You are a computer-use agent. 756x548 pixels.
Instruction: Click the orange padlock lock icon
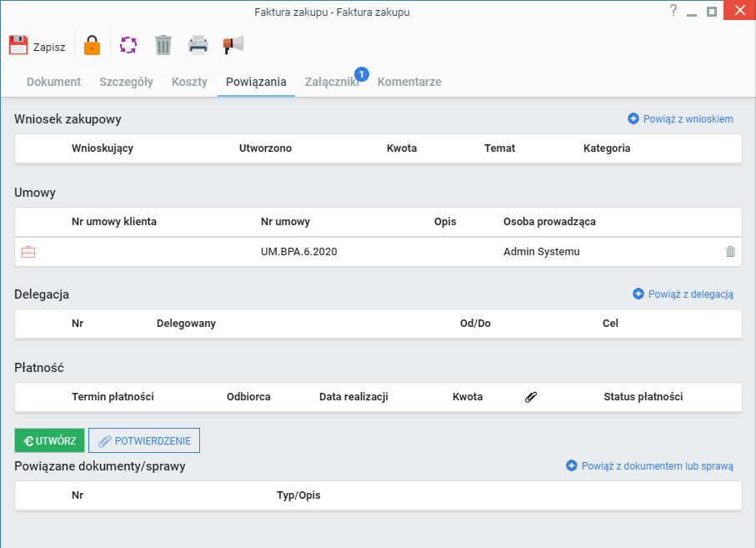pyautogui.click(x=92, y=45)
